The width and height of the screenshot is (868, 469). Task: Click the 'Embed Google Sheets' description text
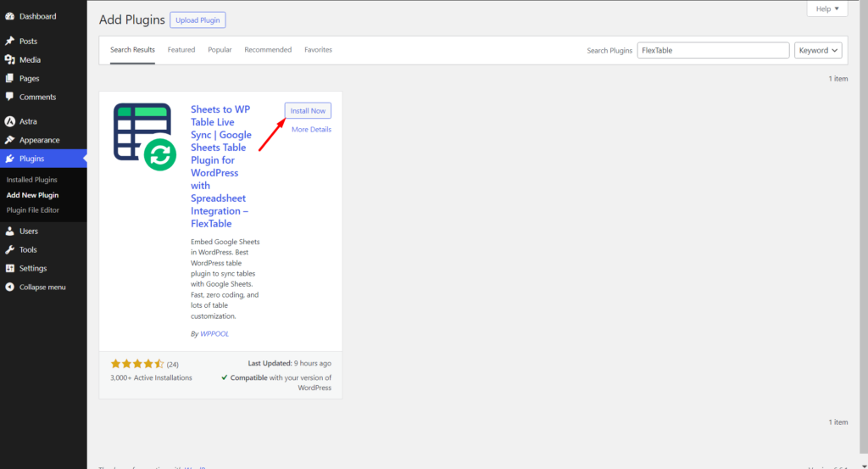(x=225, y=278)
